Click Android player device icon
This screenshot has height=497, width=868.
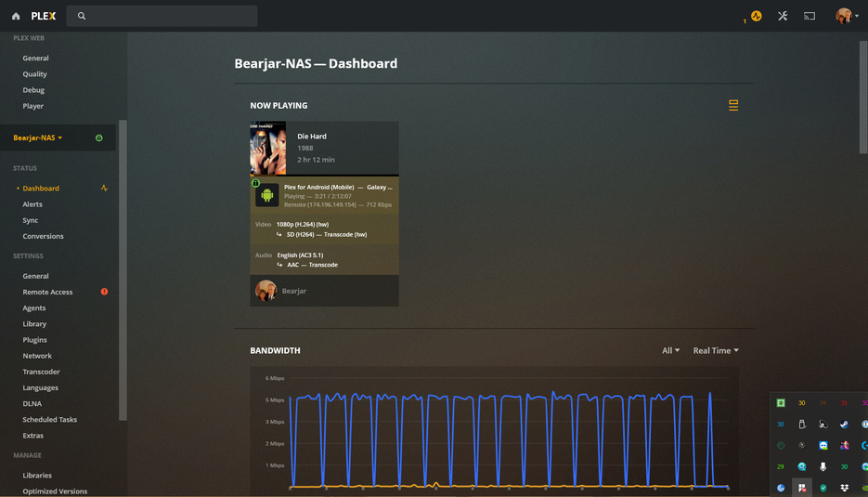(x=266, y=195)
